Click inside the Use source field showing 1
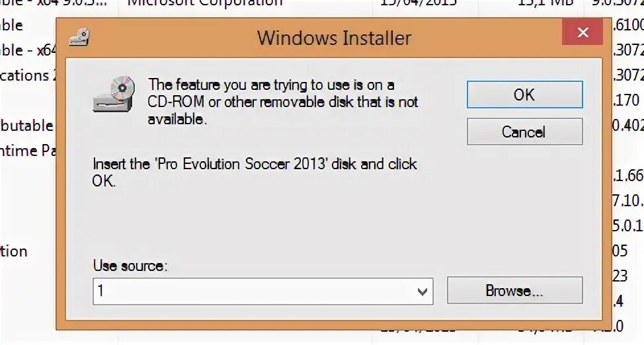This screenshot has height=345, width=644. click(263, 291)
